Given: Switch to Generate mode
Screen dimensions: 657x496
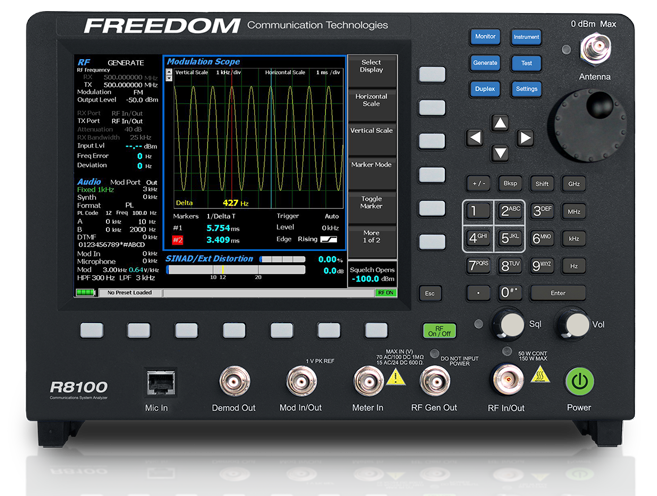Looking at the screenshot, I should coord(485,63).
